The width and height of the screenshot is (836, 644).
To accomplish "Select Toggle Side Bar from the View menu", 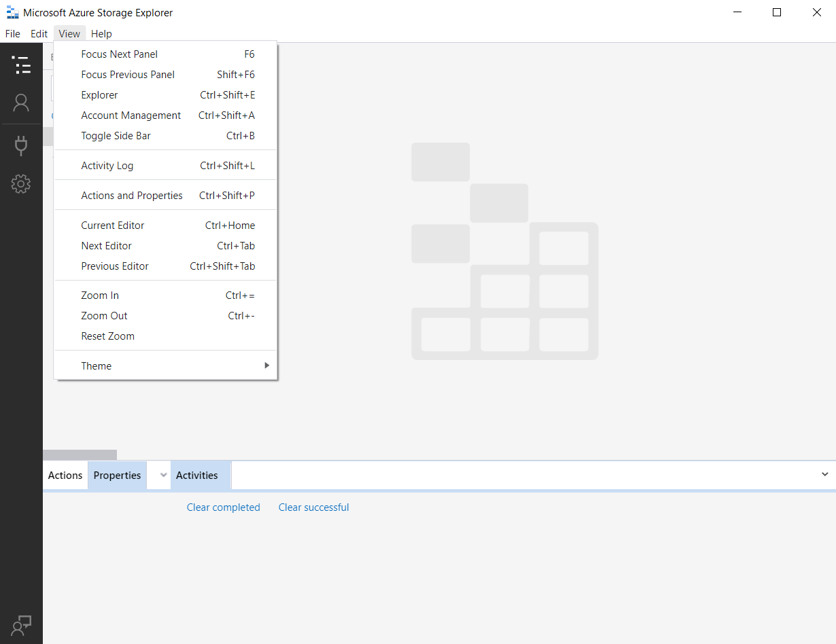I will click(x=116, y=135).
